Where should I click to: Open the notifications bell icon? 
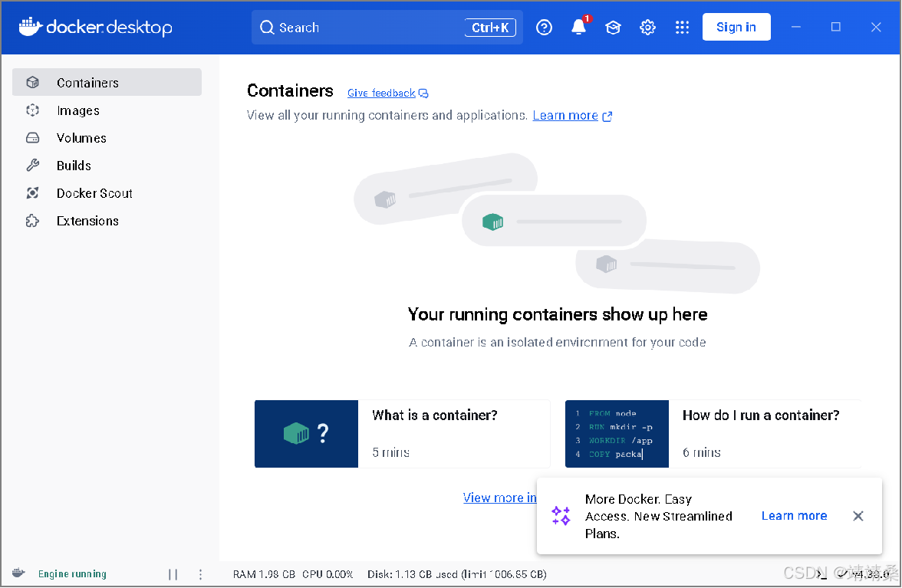click(578, 27)
